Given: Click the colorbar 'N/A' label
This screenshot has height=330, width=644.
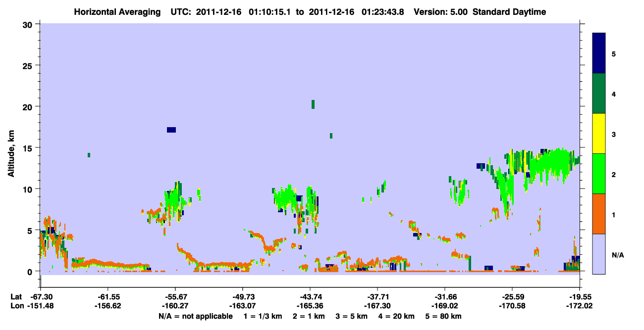Looking at the screenshot, I should (x=618, y=255).
